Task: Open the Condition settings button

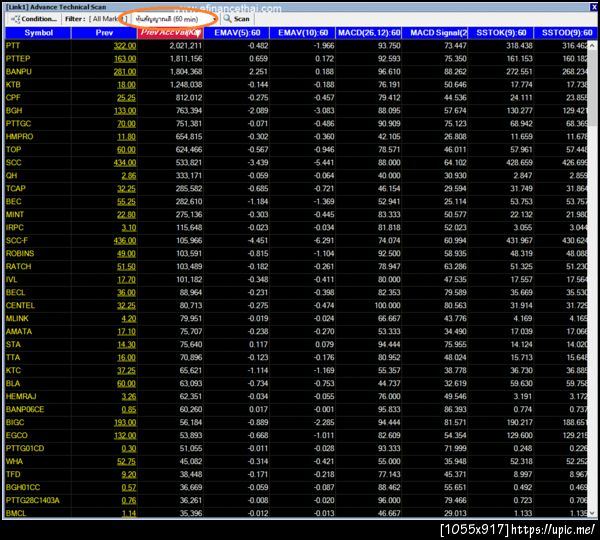Action: pos(34,19)
